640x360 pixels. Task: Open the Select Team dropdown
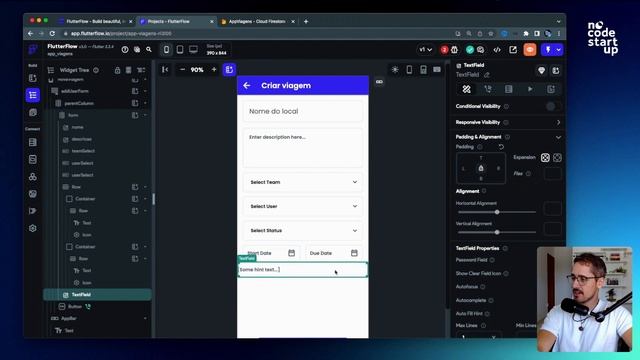pyautogui.click(x=303, y=182)
